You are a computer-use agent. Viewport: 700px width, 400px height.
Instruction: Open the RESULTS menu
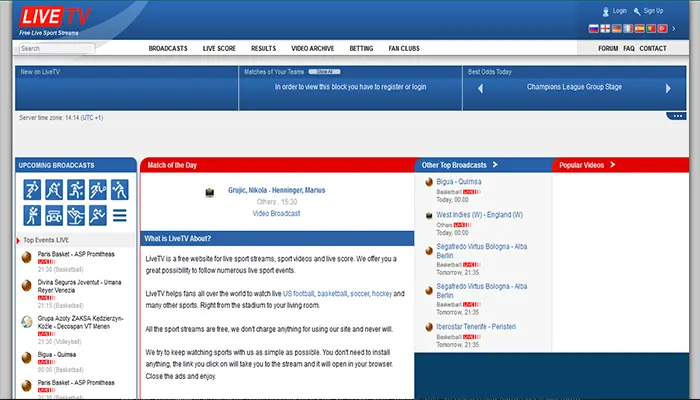pos(263,48)
